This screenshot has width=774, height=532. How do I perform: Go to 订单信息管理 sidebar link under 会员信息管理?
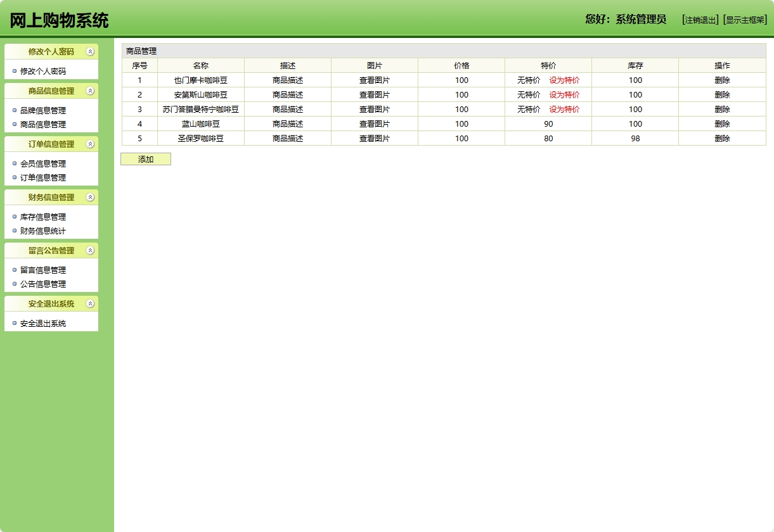point(43,177)
